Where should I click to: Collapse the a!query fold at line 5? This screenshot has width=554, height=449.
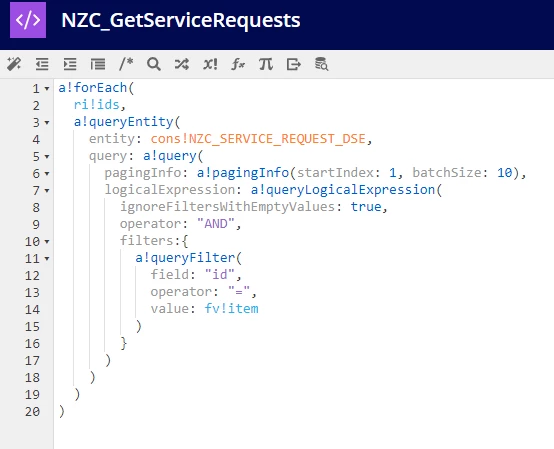tap(47, 156)
